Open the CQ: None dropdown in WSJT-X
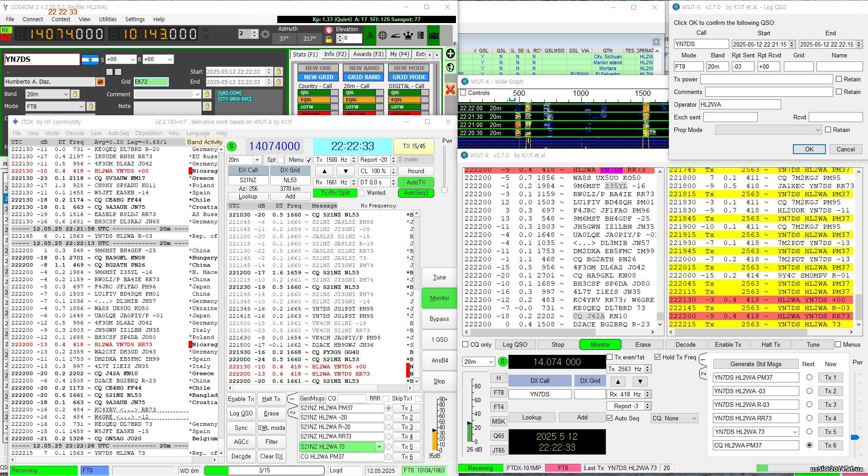This screenshot has height=476, width=868. pyautogui.click(x=675, y=418)
